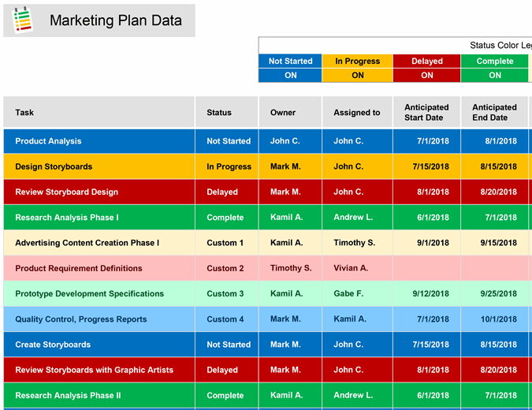Image resolution: width=532 pixels, height=410 pixels.
Task: Open the Custom 1 status cell
Action: click(225, 243)
